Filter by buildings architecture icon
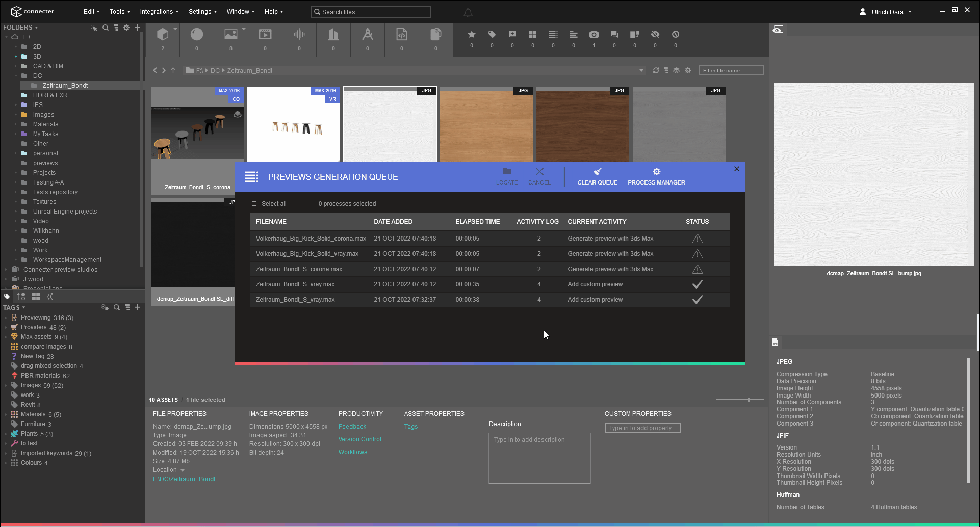Viewport: 980px width, 527px height. (x=333, y=34)
